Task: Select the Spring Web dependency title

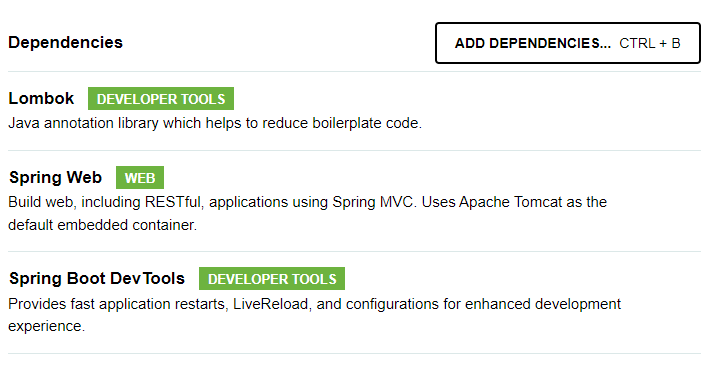Action: [x=55, y=178]
